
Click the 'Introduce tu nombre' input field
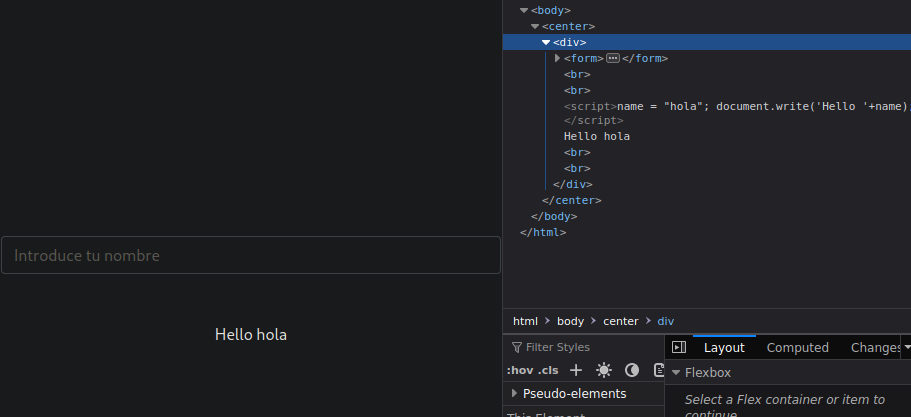point(250,255)
